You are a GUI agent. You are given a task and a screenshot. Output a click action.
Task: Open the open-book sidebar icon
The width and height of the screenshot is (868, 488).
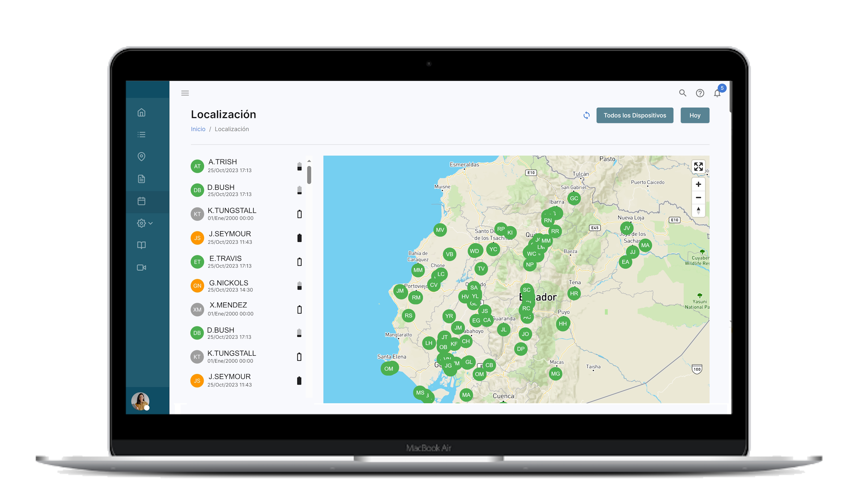(x=141, y=245)
